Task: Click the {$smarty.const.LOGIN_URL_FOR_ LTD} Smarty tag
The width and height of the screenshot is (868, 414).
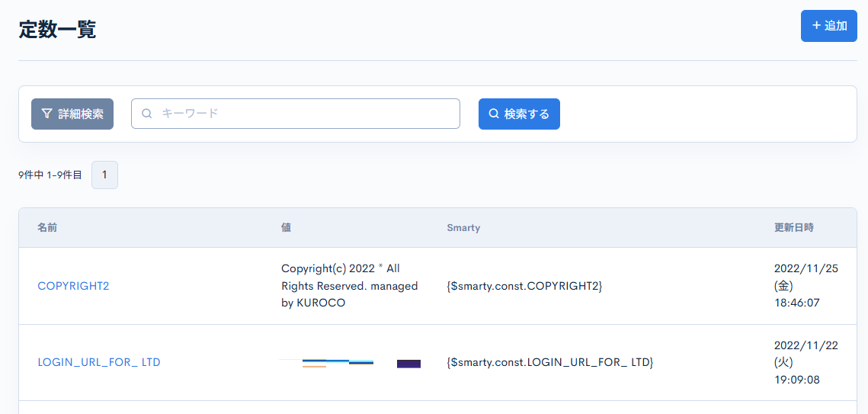Action: 549,362
